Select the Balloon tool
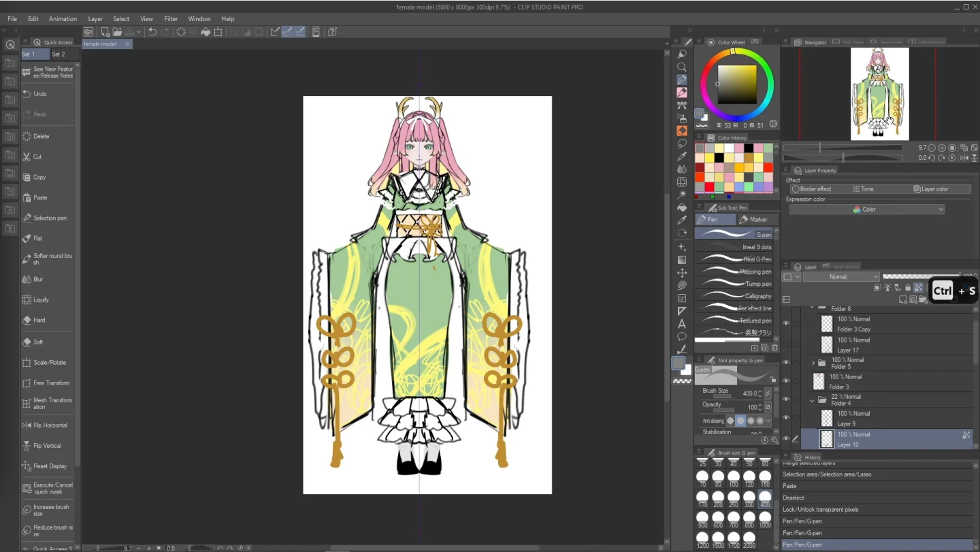The width and height of the screenshot is (980, 552). coord(682,337)
